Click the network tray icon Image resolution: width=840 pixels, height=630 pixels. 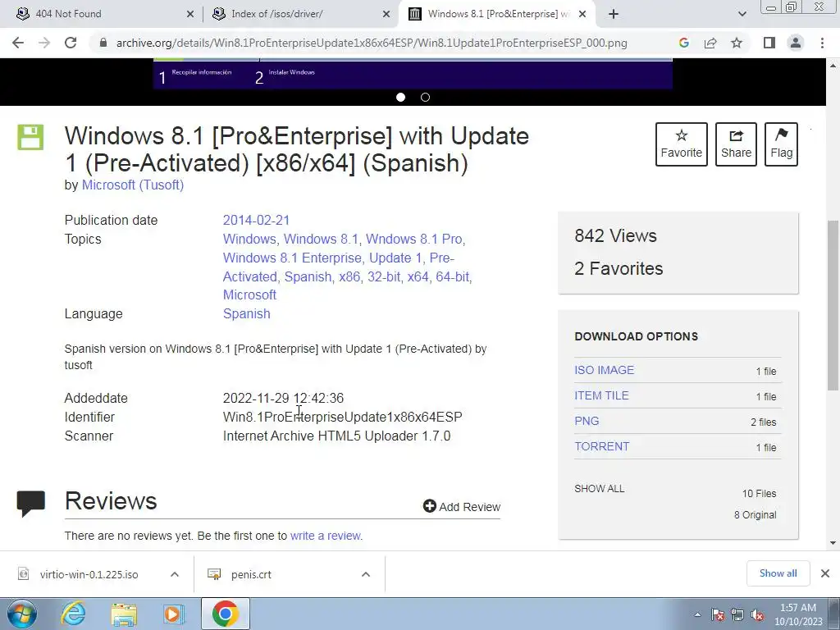coord(737,614)
